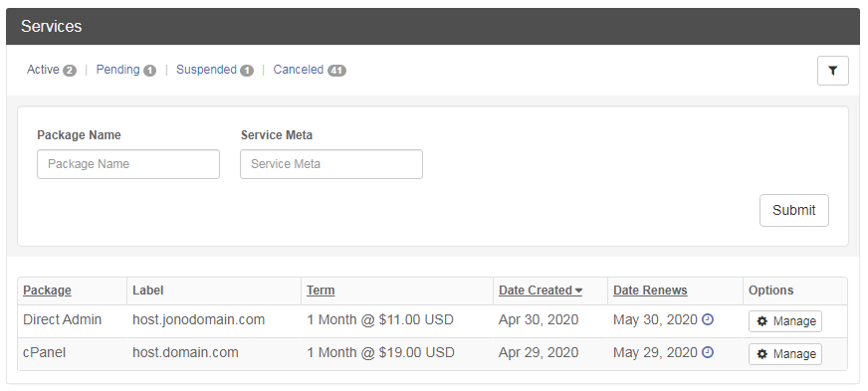Image resolution: width=868 pixels, height=391 pixels.
Task: Sort services by Term column
Action: (321, 291)
